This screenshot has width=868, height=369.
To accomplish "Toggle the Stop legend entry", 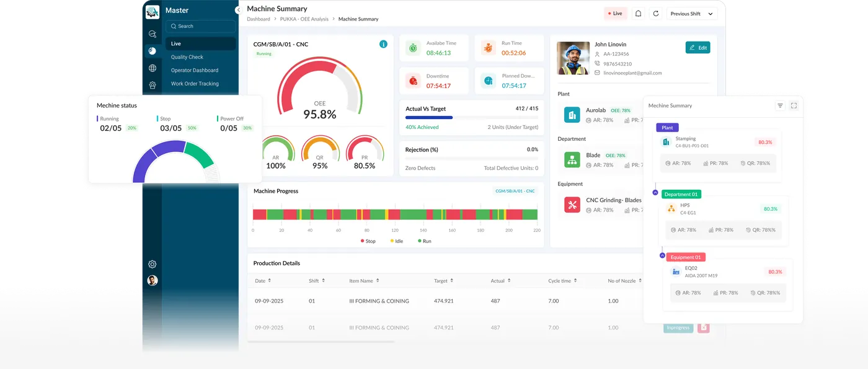I will click(x=368, y=241).
